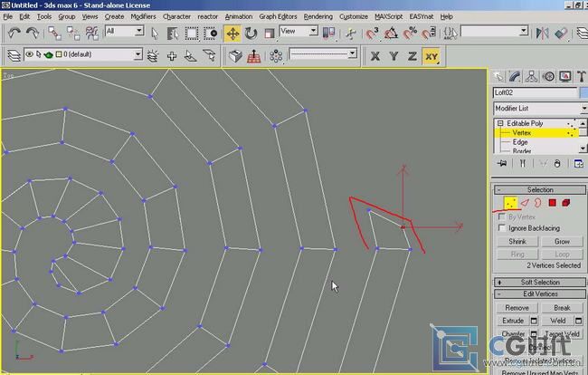
Task: Open the Modifiers menu
Action: 143,16
